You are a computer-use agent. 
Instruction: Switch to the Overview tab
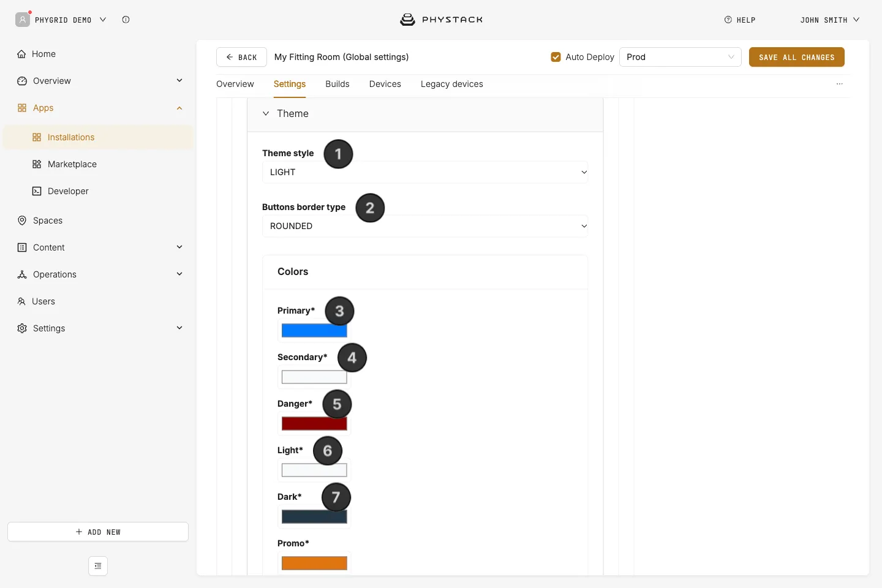[235, 84]
